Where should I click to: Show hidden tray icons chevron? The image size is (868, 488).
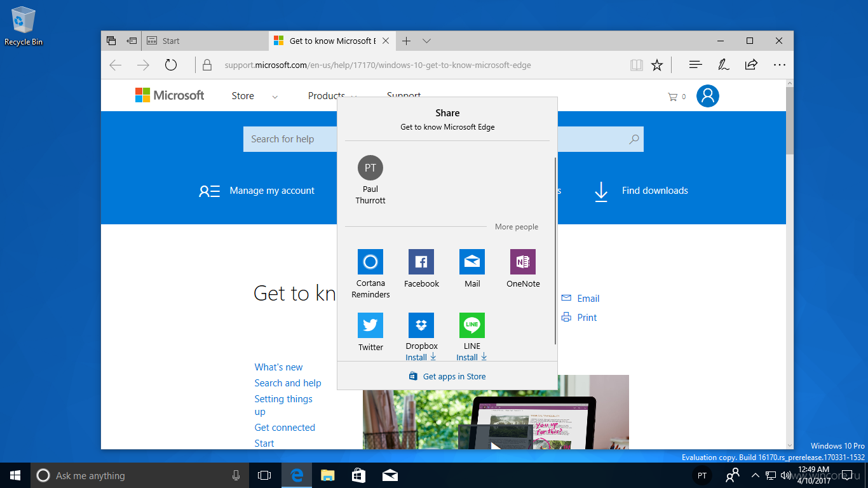click(x=755, y=475)
